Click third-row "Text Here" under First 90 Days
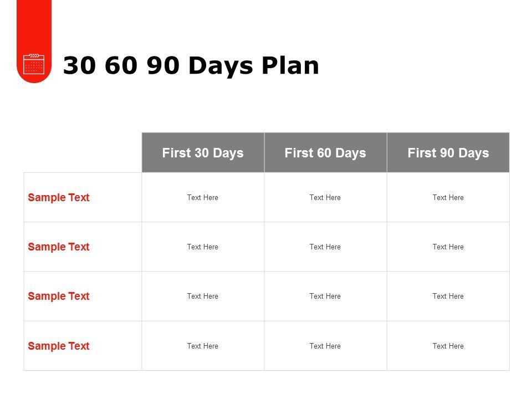Image resolution: width=532 pixels, height=399 pixels. (448, 296)
